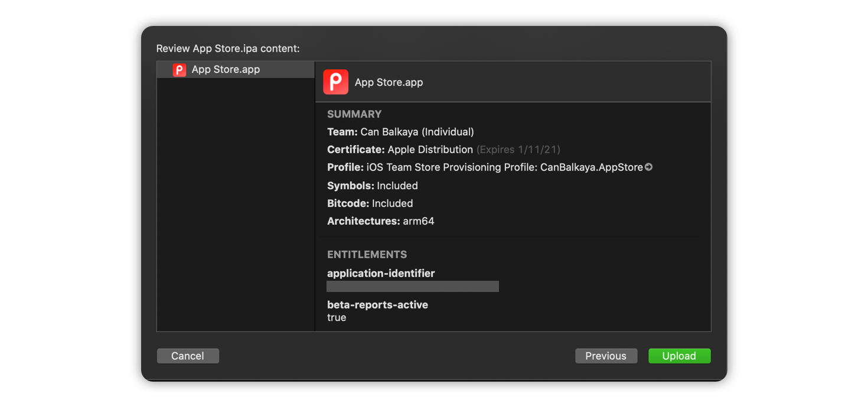Click the Symbols: Included line

tap(372, 185)
